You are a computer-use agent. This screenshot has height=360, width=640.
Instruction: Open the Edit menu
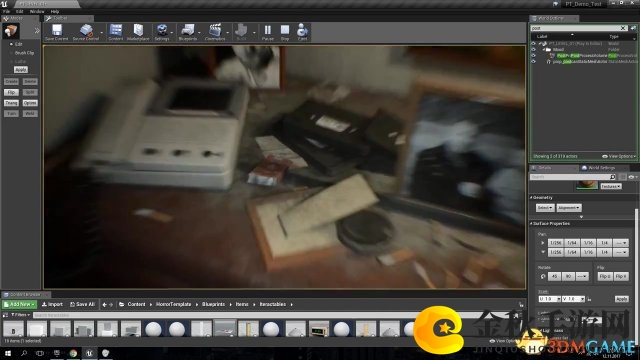[x=19, y=11]
